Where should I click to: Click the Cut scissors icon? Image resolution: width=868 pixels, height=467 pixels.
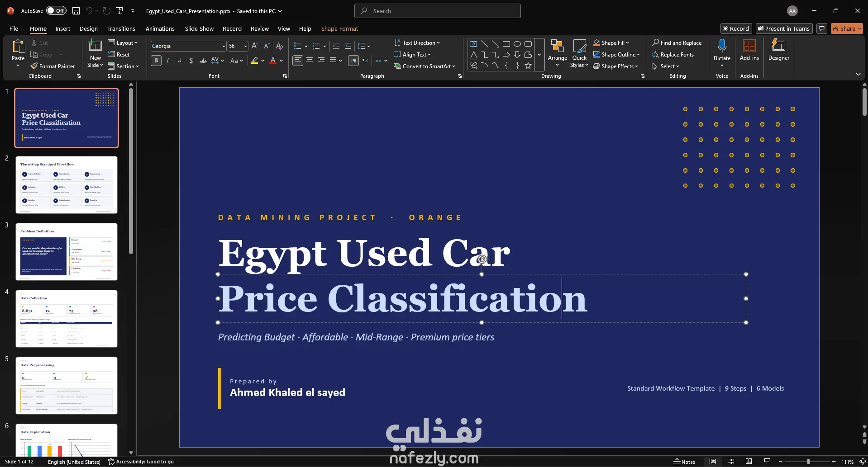tap(34, 42)
